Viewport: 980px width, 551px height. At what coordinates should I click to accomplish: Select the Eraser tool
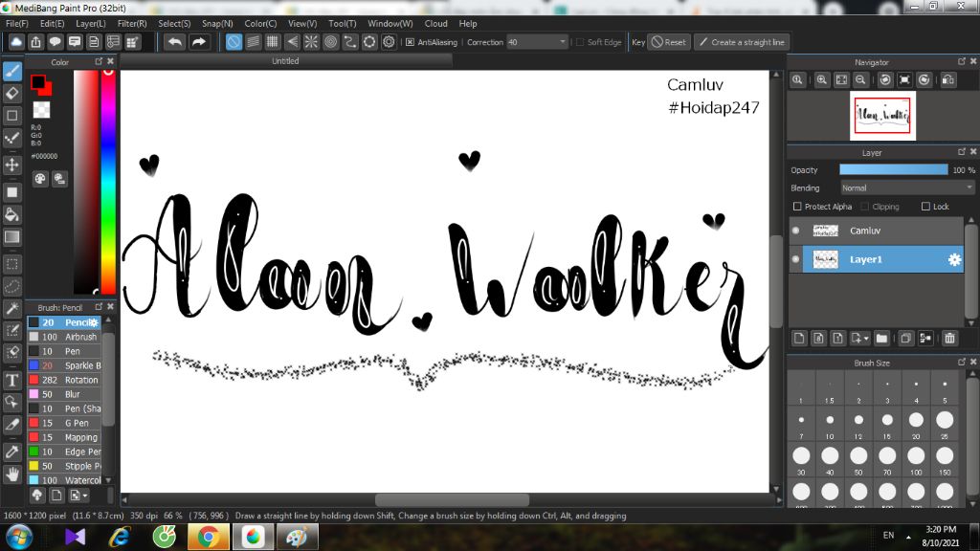click(11, 94)
